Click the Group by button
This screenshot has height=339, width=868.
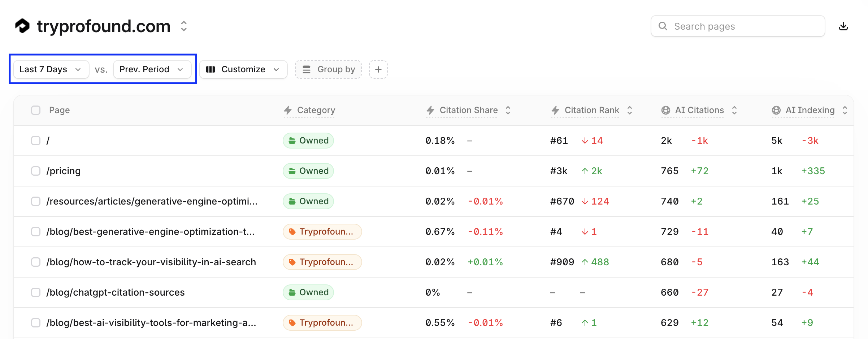click(328, 69)
